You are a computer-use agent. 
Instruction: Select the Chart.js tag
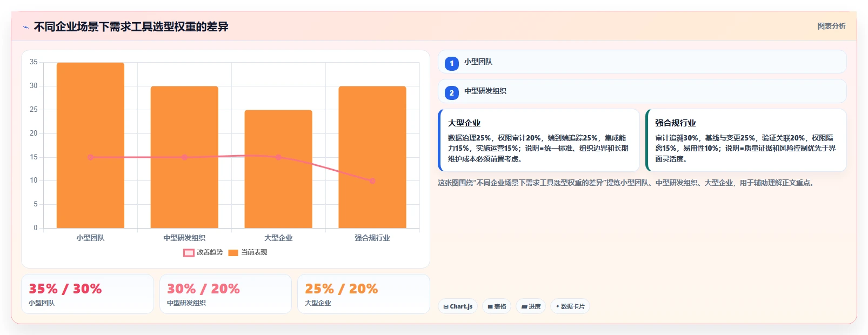pos(458,306)
